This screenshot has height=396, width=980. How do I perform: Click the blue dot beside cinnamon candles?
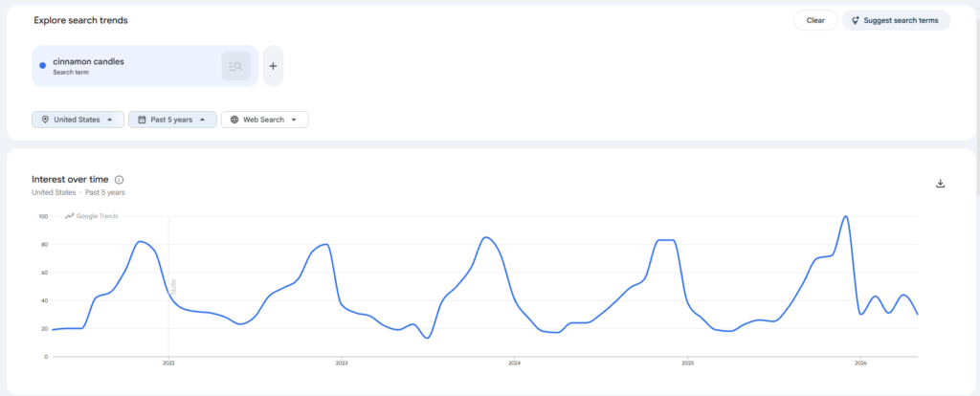point(42,66)
